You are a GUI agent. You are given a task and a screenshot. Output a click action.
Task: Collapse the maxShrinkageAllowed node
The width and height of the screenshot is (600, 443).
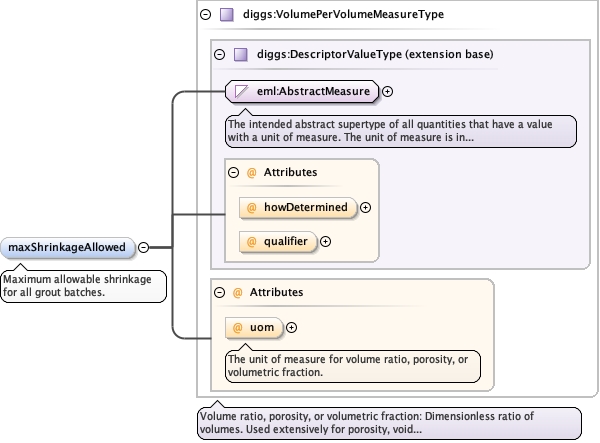[143, 247]
